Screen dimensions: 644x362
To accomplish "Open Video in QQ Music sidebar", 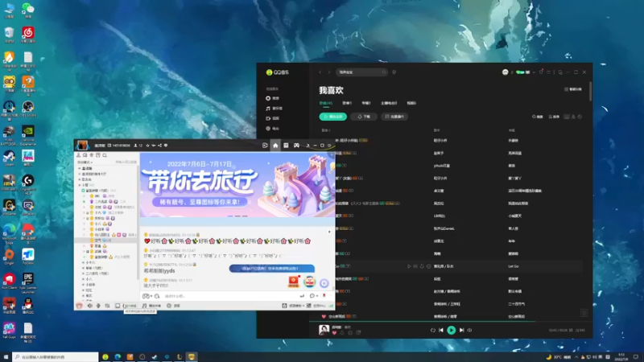I will coord(273,118).
